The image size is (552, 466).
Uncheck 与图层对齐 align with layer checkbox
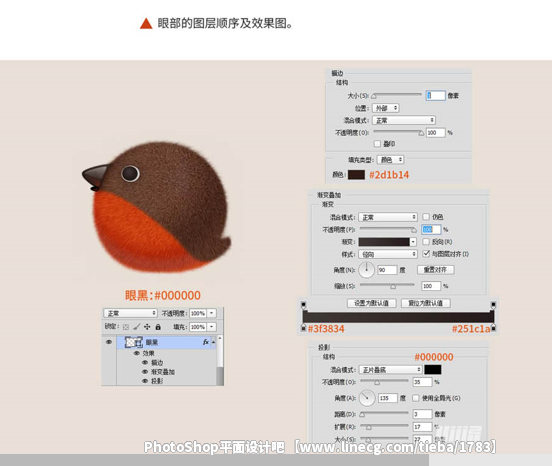pyautogui.click(x=426, y=253)
